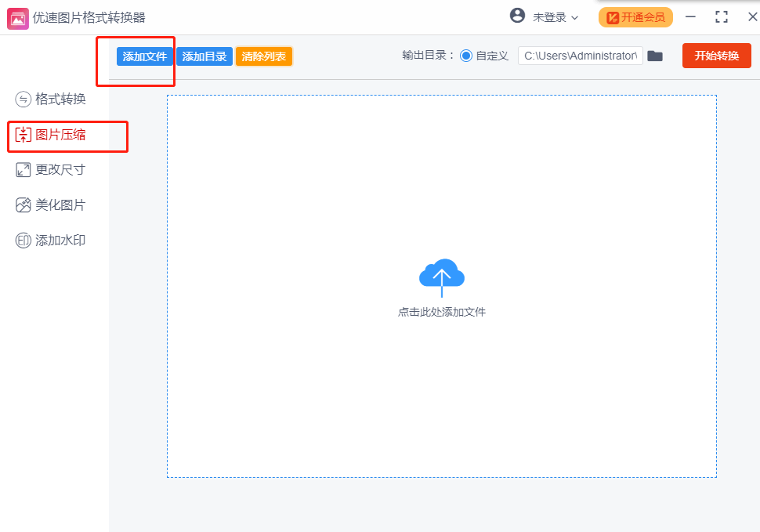Viewport: 760px width, 532px height.
Task: Minimize the converter window
Action: click(x=690, y=17)
